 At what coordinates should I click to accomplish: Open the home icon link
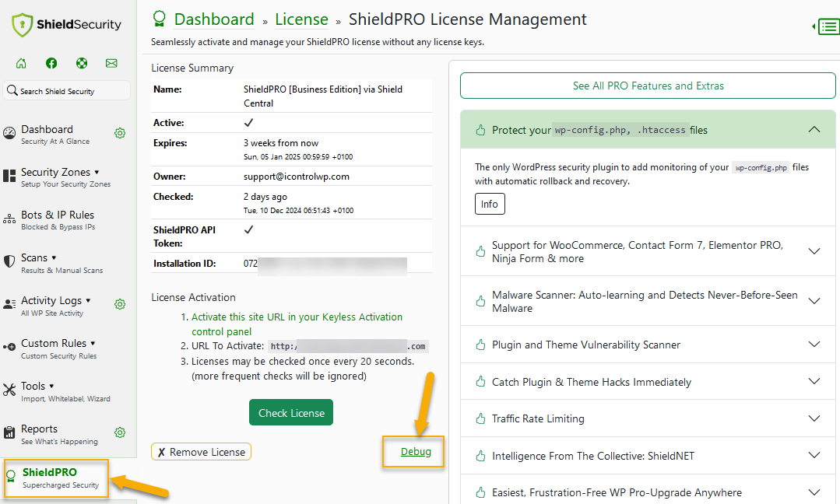tap(21, 63)
